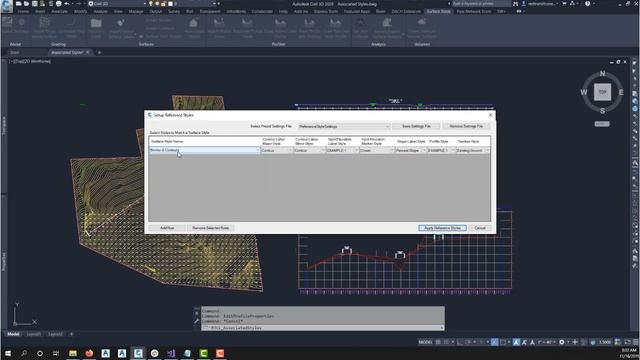Switch to the Layout1 tab
This screenshot has height=360, width=640.
tap(33, 334)
